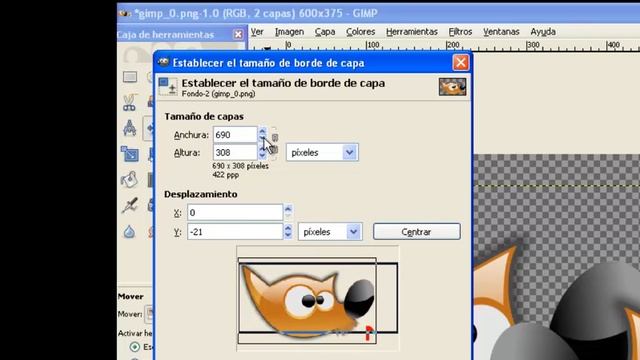Close the layer boundary size dialog
The width and height of the screenshot is (640, 360).
(461, 62)
